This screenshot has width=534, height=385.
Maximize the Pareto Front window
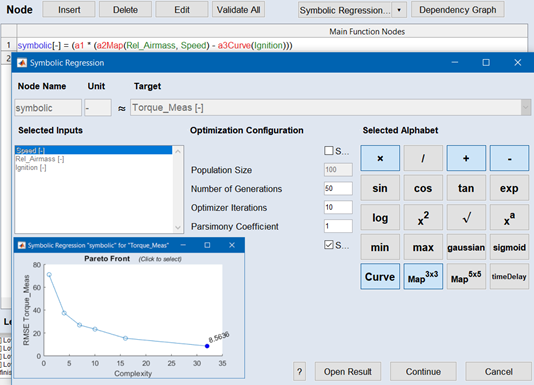point(207,245)
